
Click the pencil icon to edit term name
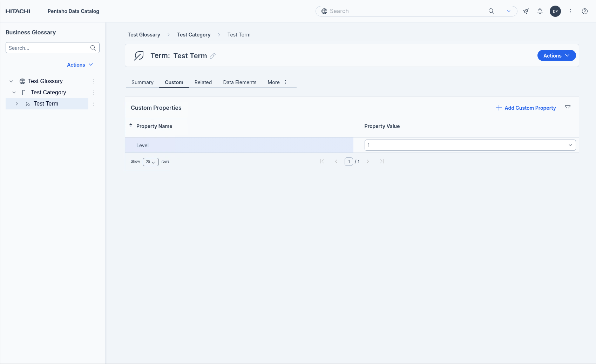pos(212,56)
